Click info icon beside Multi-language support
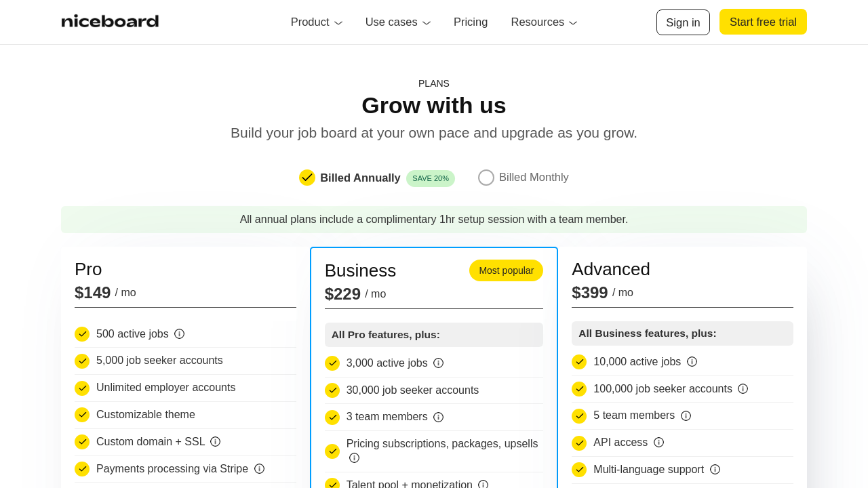The width and height of the screenshot is (868, 488). 715,470
